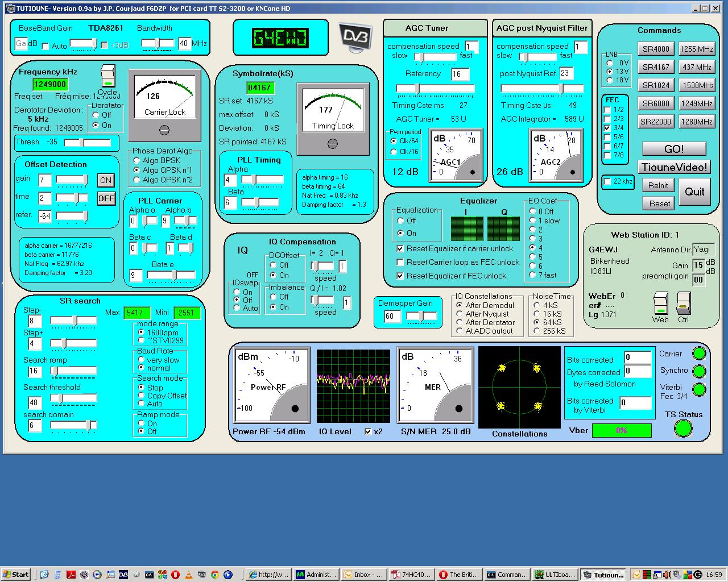Launch Opera from quick launch bar
728x582 pixels.
(x=176, y=575)
